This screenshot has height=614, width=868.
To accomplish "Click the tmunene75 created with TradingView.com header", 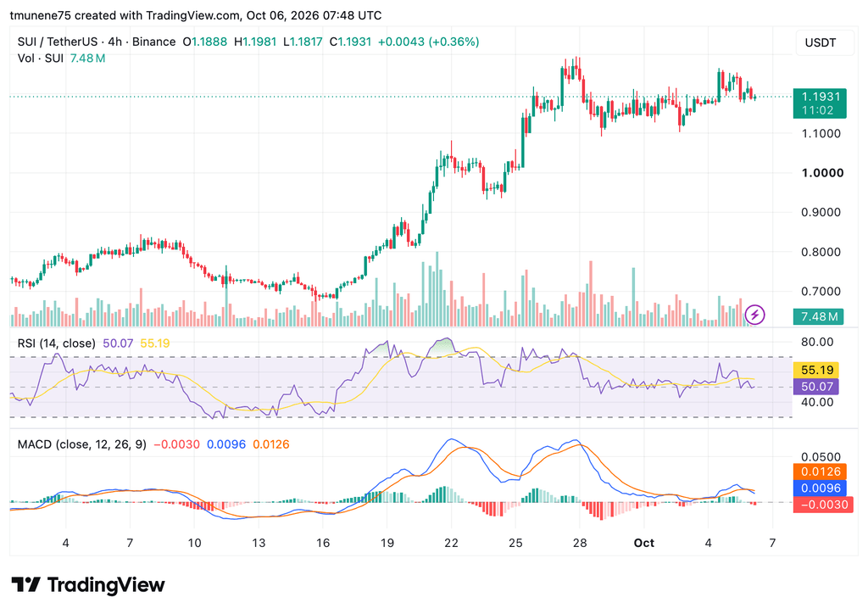I will click(x=196, y=15).
